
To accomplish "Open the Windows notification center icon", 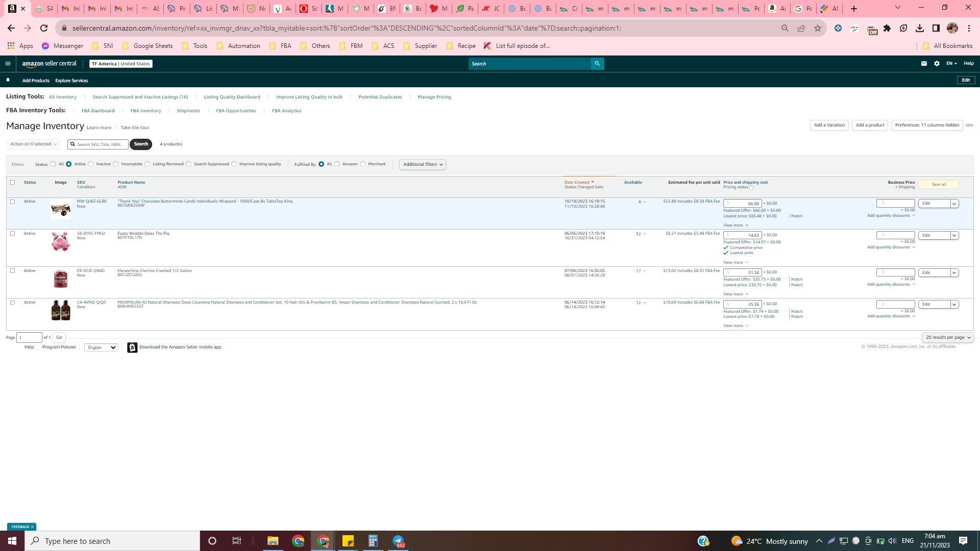I will (963, 541).
